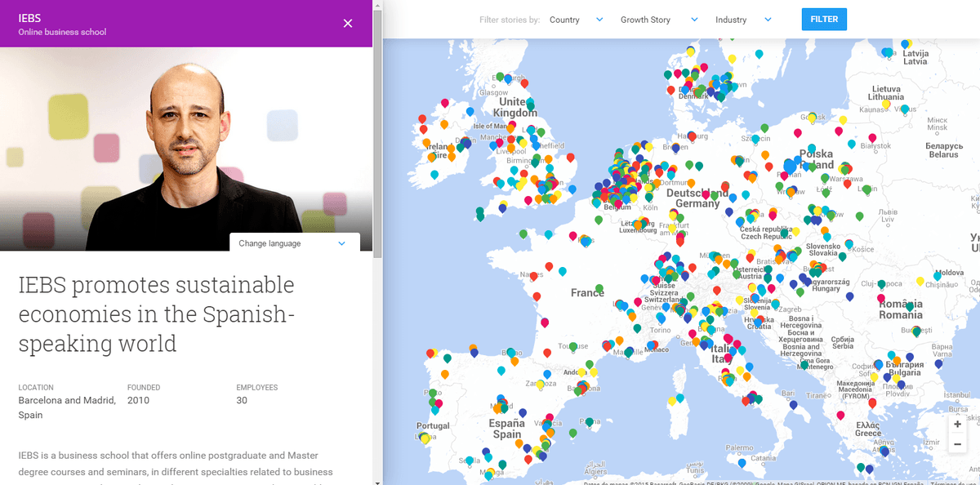Image resolution: width=980 pixels, height=485 pixels.
Task: Click the "Online business school" subtitle
Action: [x=62, y=33]
